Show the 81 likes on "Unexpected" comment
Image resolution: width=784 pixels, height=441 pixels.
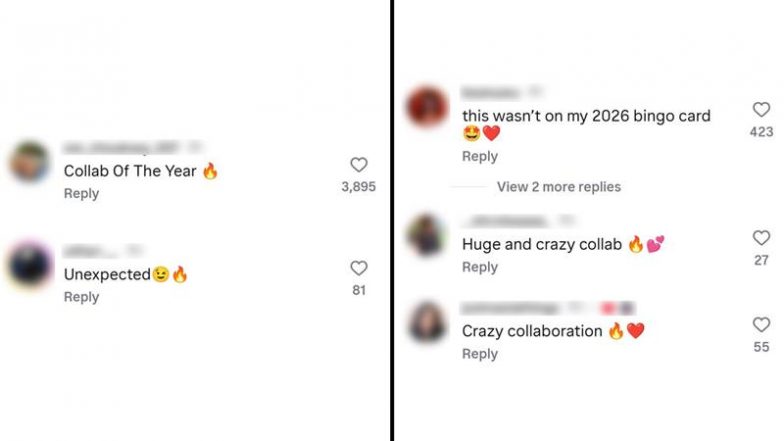pos(359,290)
